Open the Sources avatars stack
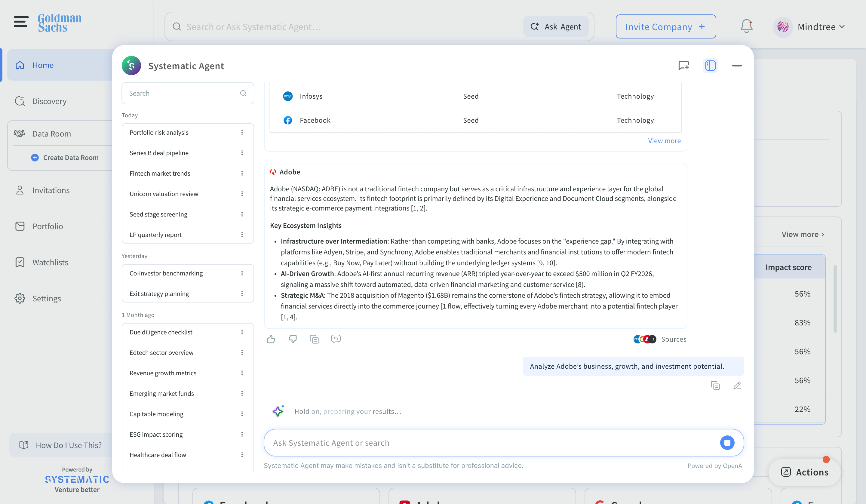 tap(645, 339)
